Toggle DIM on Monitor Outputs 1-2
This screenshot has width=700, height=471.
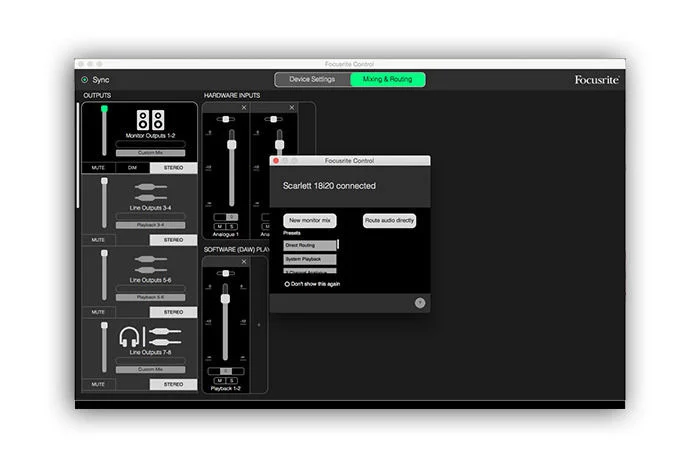pyautogui.click(x=132, y=168)
